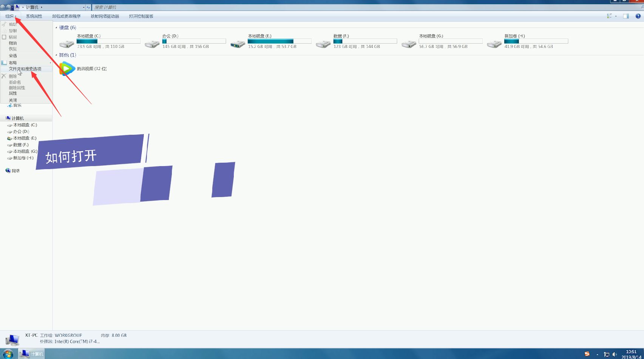
Task: Select 本地磁盘 (C:) in navigation tree
Action: point(25,125)
